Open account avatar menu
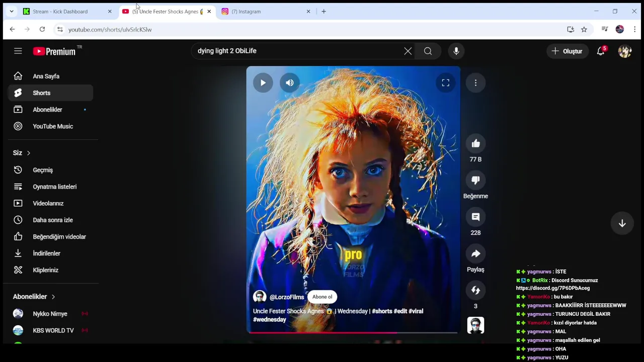Screen dimensions: 644x362 click(x=625, y=51)
